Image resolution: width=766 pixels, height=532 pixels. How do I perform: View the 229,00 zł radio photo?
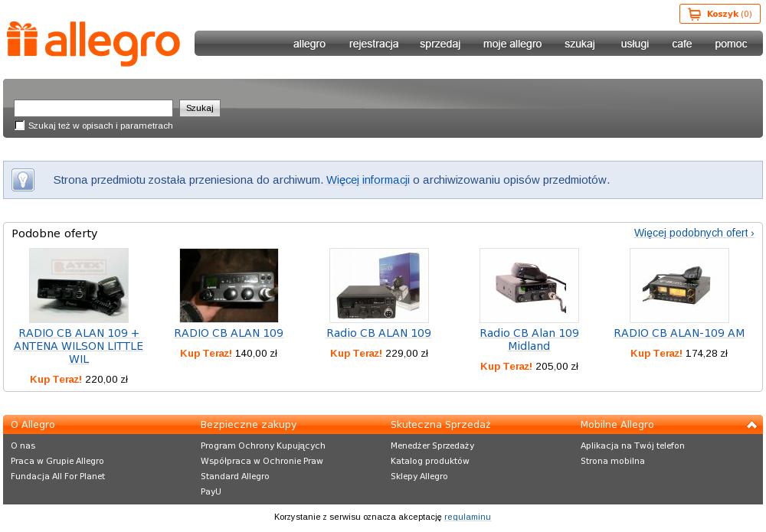tap(379, 286)
